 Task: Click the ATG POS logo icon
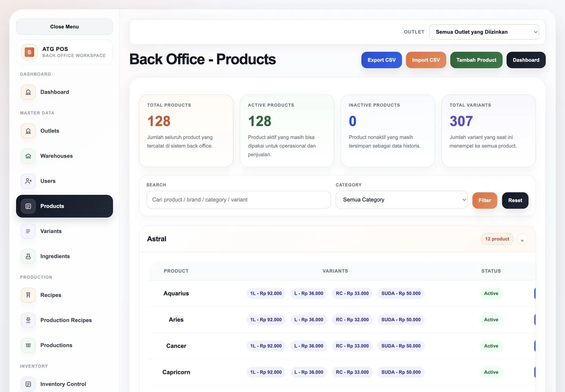(x=29, y=52)
